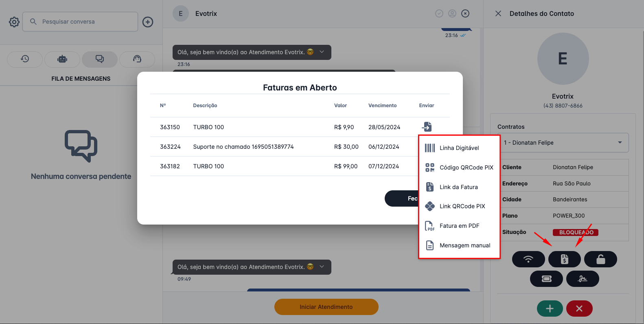Click the check mark icon in chat header
The height and width of the screenshot is (324, 644).
439,13
